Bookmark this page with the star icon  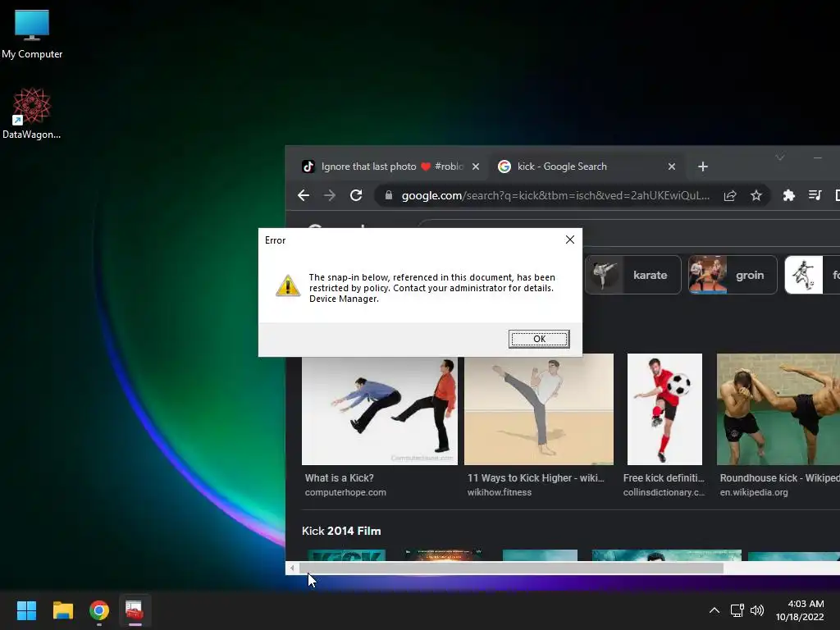point(756,195)
